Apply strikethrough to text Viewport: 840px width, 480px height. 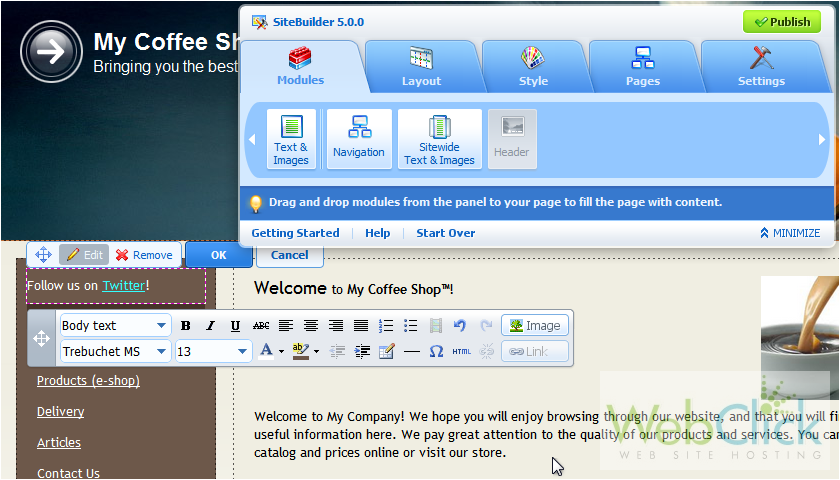coord(261,326)
